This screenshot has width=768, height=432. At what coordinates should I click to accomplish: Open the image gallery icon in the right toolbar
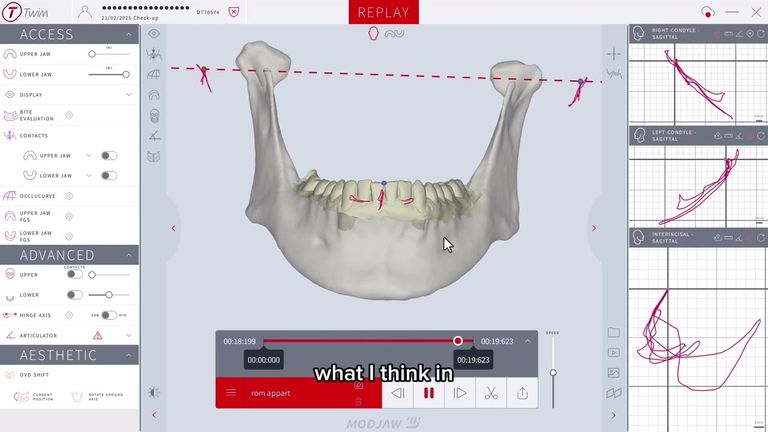coord(614,373)
